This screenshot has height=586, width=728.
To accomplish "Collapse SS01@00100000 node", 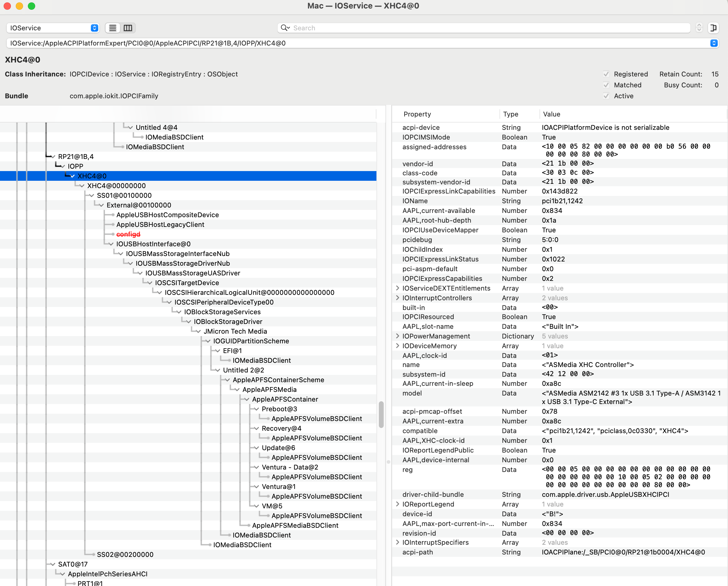I will click(92, 196).
